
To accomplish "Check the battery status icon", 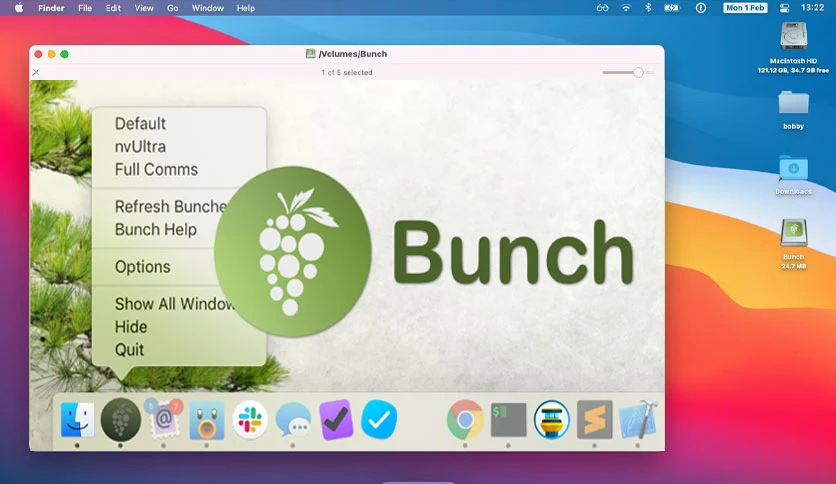I will click(672, 8).
